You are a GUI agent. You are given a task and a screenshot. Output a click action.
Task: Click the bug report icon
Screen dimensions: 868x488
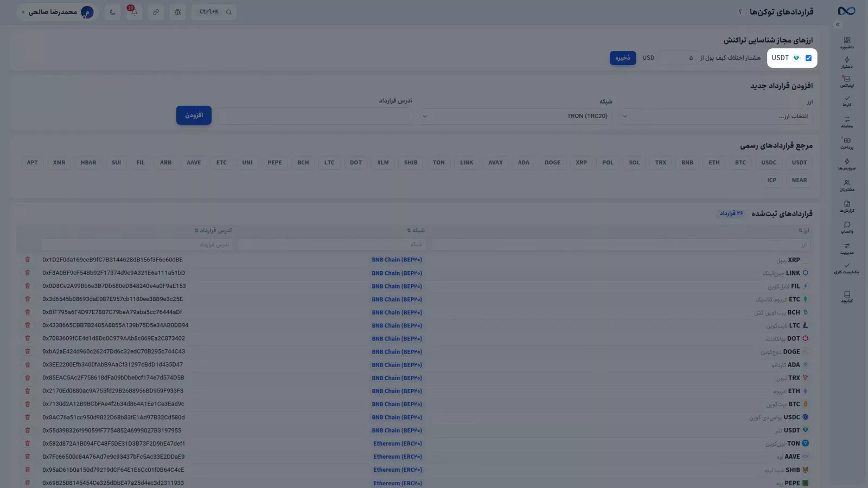[177, 12]
